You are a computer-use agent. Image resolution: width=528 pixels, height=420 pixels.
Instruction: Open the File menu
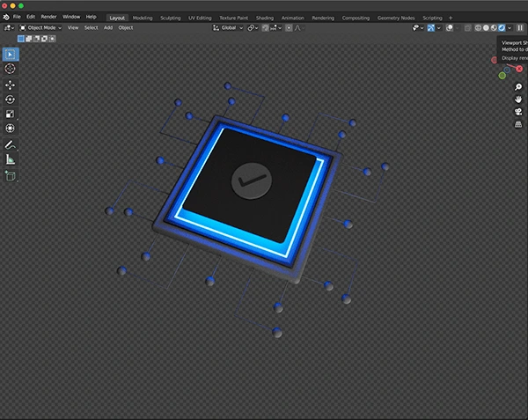17,17
